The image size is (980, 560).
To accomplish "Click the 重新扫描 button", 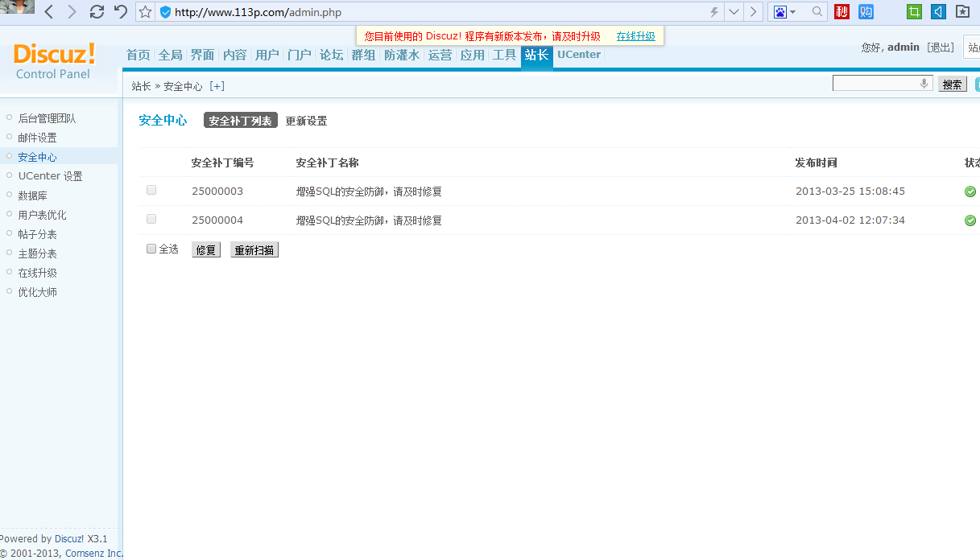I will tap(254, 250).
